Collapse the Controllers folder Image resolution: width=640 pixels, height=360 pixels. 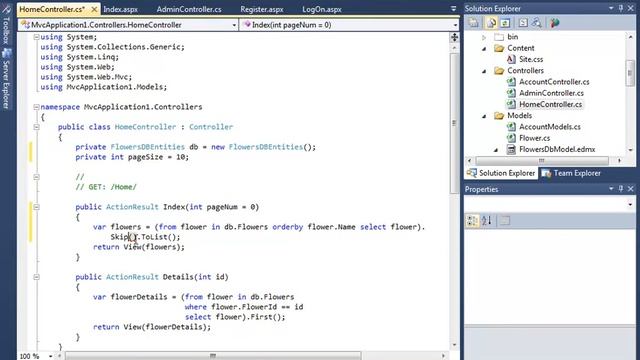[x=484, y=71]
